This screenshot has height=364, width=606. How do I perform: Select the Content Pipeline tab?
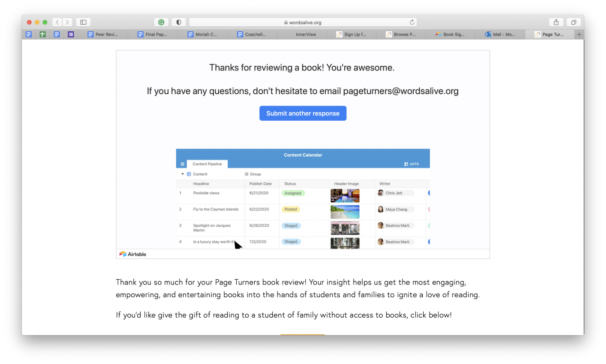tap(207, 164)
